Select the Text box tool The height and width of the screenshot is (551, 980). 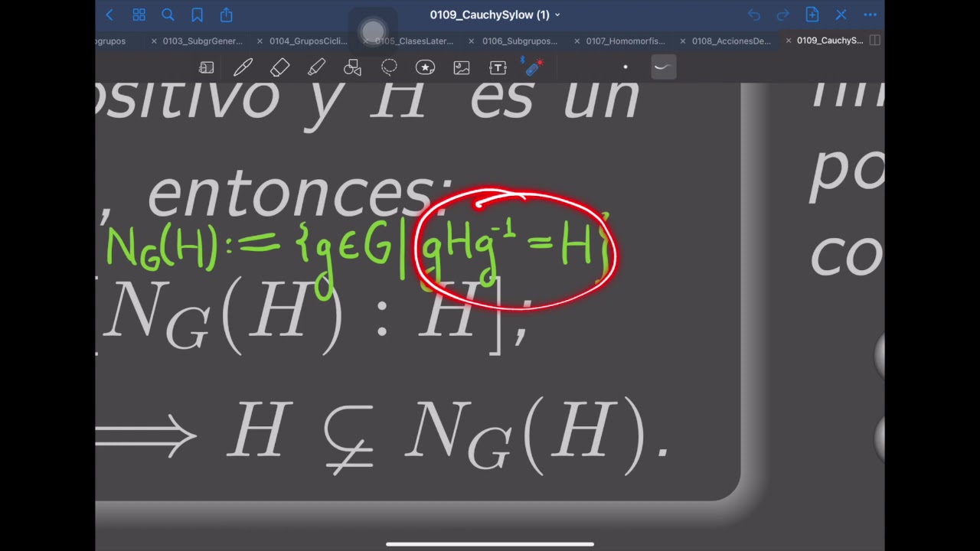click(x=498, y=67)
